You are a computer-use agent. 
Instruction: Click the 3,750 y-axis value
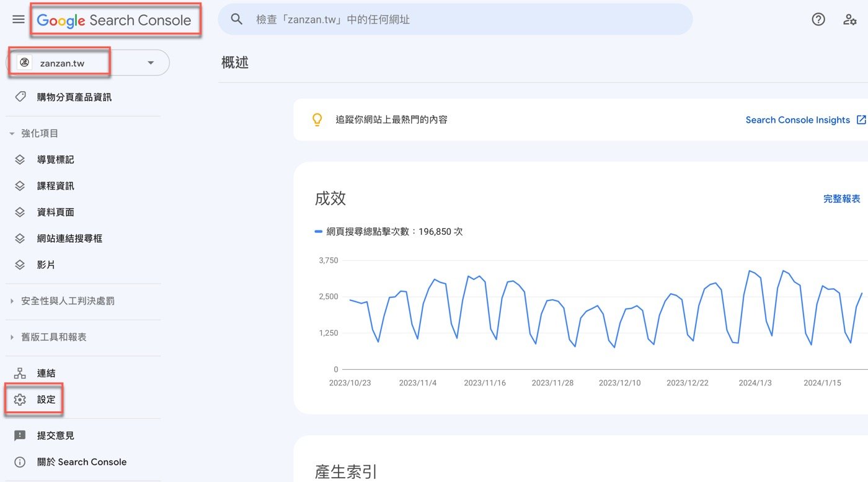point(329,260)
